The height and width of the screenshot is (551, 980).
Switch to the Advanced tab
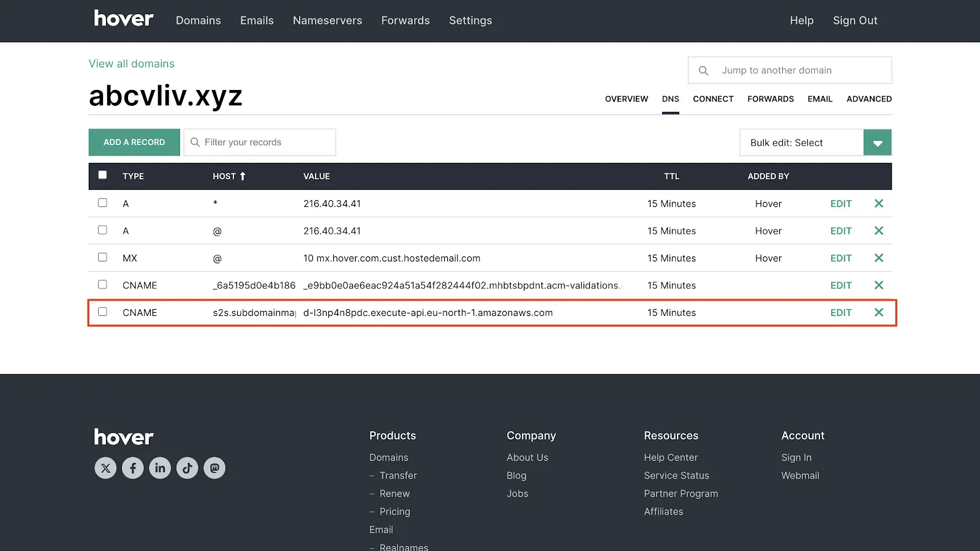869,99
